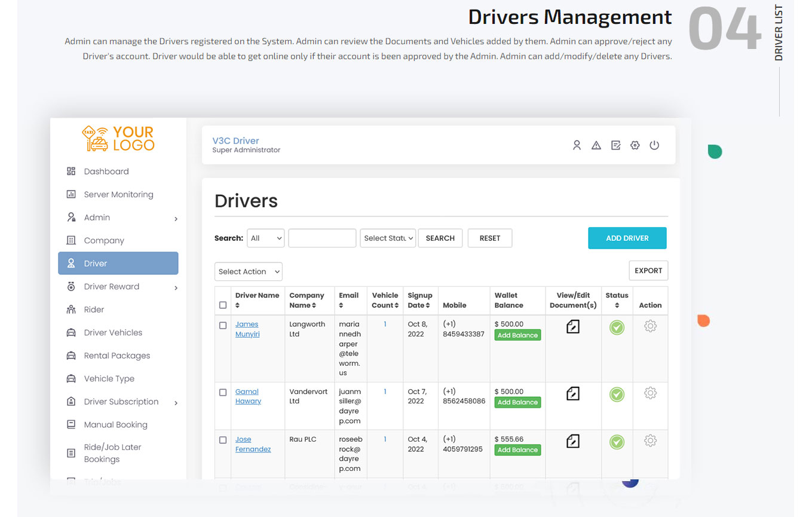Viewport: 812px width, 517px height.
Task: Open the Select Status dropdown
Action: click(x=388, y=238)
